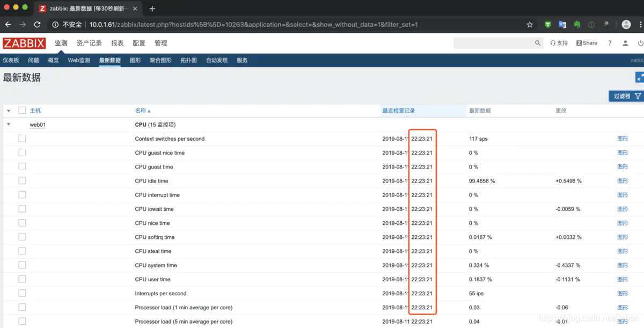Check the CPU system time row

[x=22, y=265]
